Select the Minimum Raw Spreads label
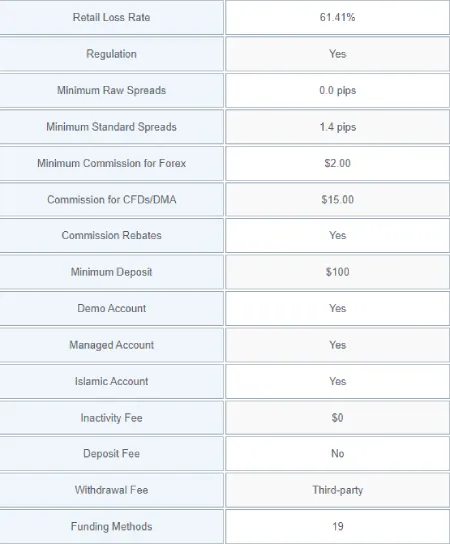 pyautogui.click(x=111, y=91)
